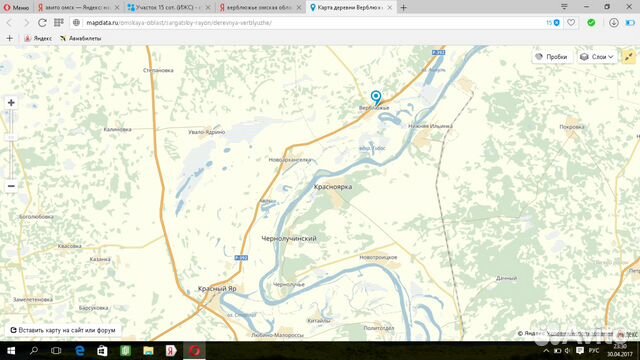Image resolution: width=640 pixels, height=360 pixels.
Task: Open the downloads icon
Action: click(613, 23)
